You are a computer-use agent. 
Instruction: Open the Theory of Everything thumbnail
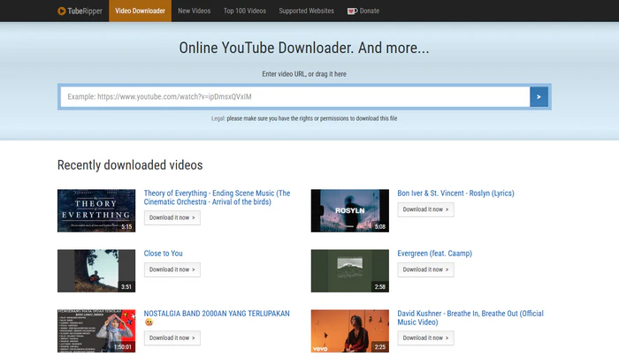point(96,210)
